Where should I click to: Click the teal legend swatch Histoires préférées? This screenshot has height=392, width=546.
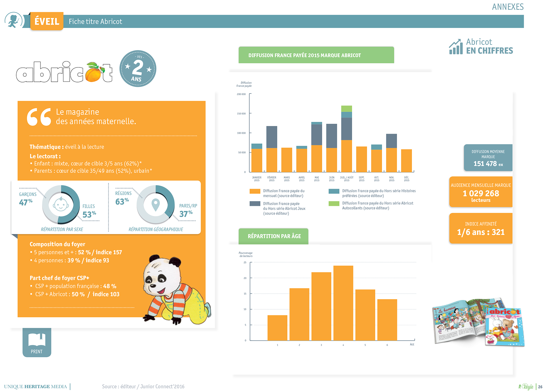[334, 191]
